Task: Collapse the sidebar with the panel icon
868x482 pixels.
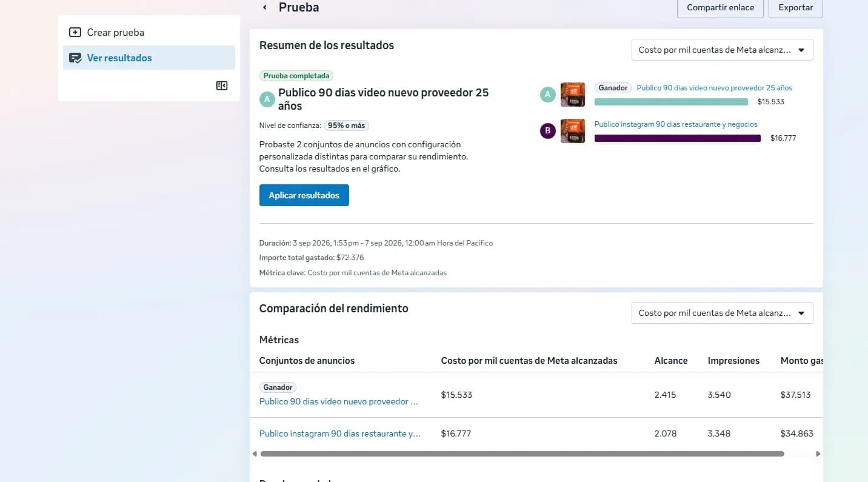Action: click(222, 85)
